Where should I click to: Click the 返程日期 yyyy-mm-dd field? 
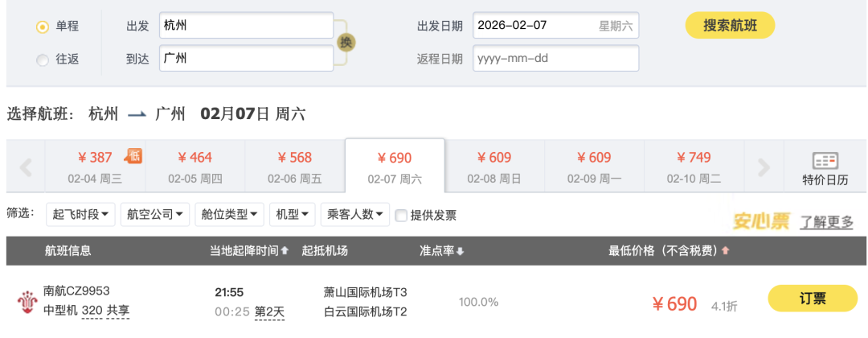tap(556, 58)
